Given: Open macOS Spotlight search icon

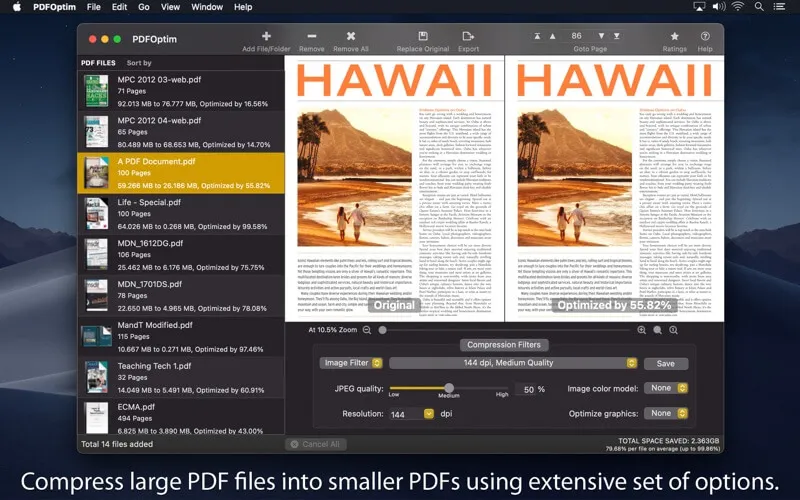Looking at the screenshot, I should (759, 7).
